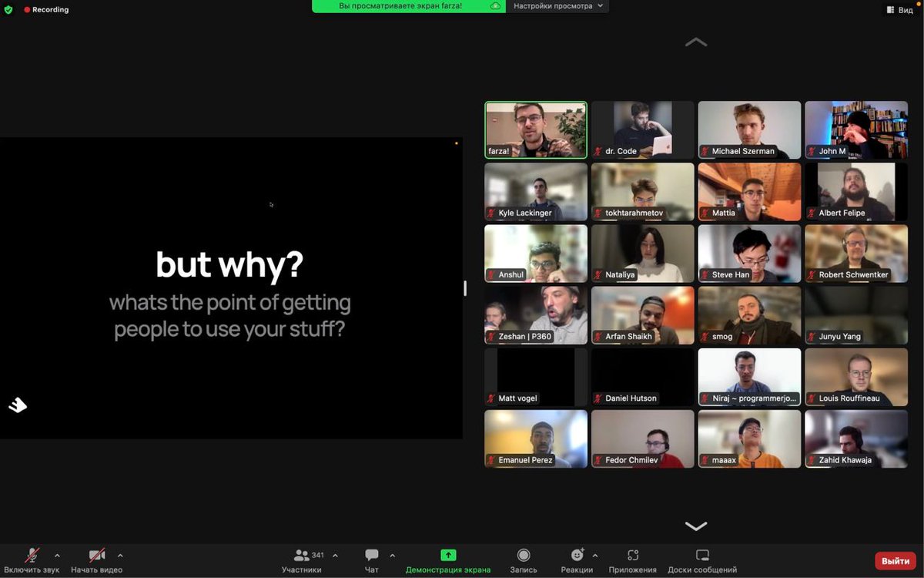Select smog video tile
This screenshot has width=924, height=578.
749,315
